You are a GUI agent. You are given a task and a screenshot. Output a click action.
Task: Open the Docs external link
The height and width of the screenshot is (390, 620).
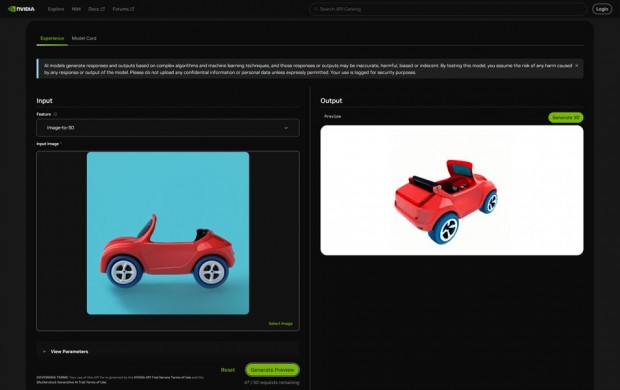pyautogui.click(x=96, y=9)
